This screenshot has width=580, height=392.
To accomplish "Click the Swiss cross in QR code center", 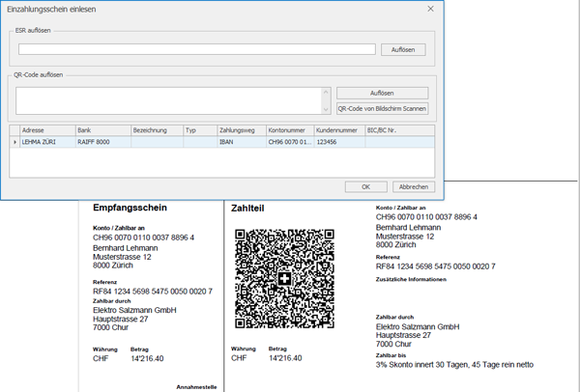I will pos(284,279).
